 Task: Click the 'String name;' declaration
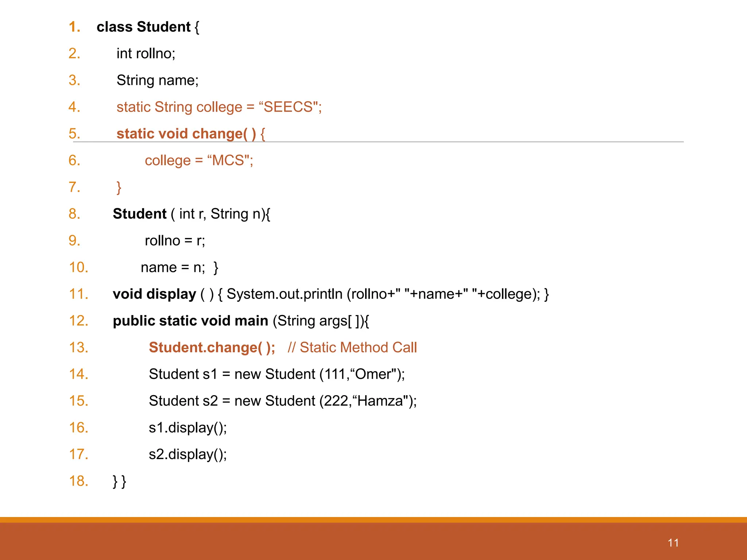[158, 80]
